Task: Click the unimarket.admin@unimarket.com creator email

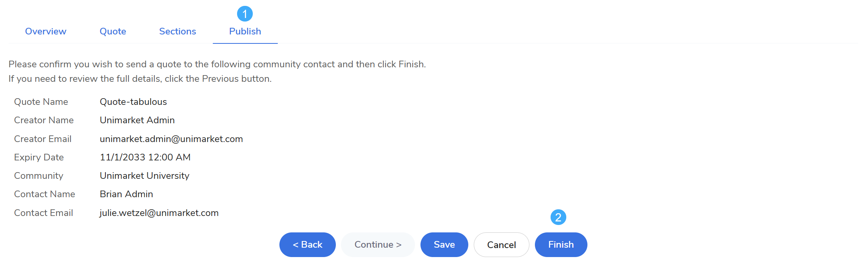Action: click(x=171, y=139)
